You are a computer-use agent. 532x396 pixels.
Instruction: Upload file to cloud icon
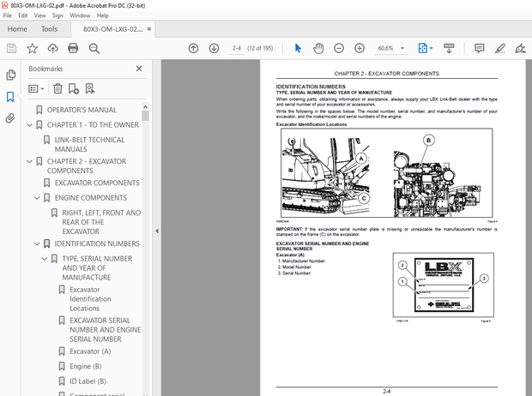[52, 49]
